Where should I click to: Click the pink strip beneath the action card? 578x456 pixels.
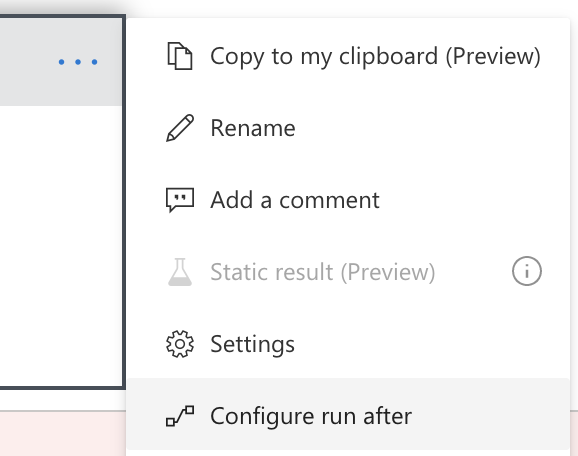tap(63, 434)
